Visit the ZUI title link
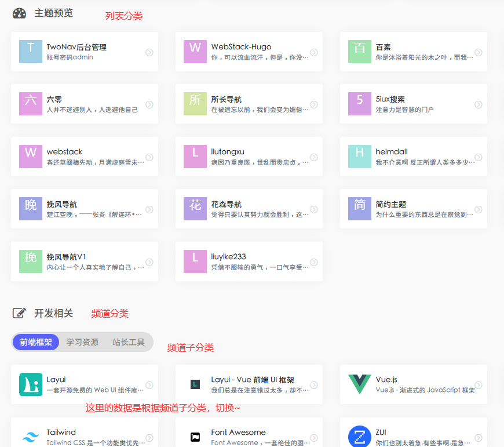This screenshot has width=504, height=447. [x=381, y=432]
